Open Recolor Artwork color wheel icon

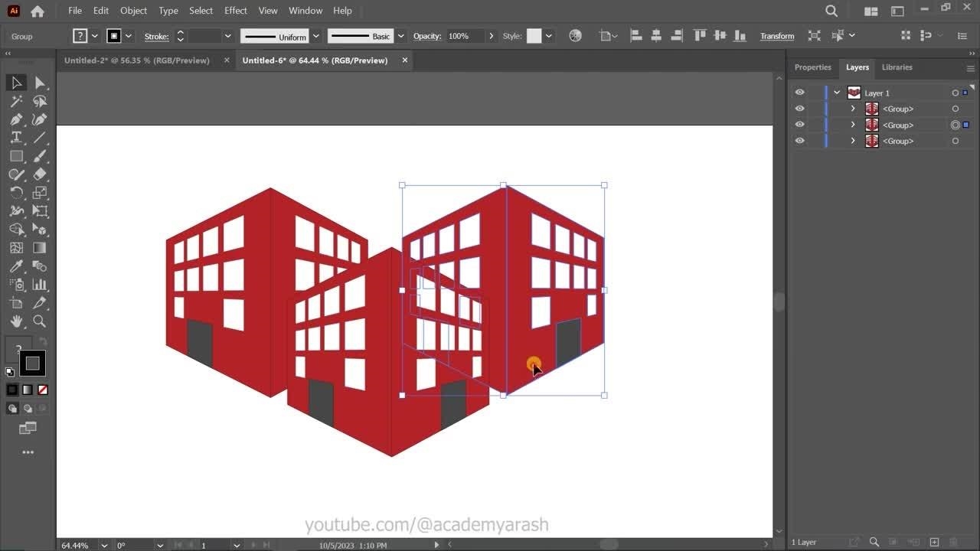(x=576, y=36)
